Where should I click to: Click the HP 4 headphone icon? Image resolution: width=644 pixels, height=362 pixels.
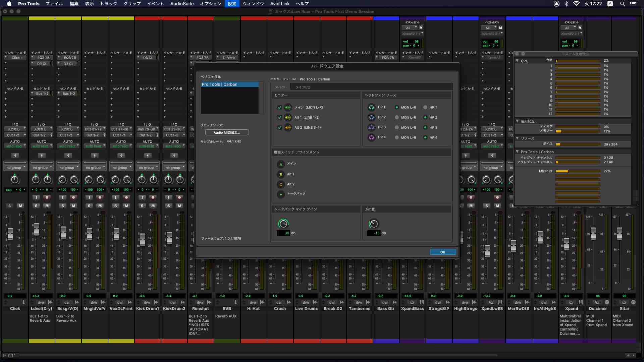371,138
